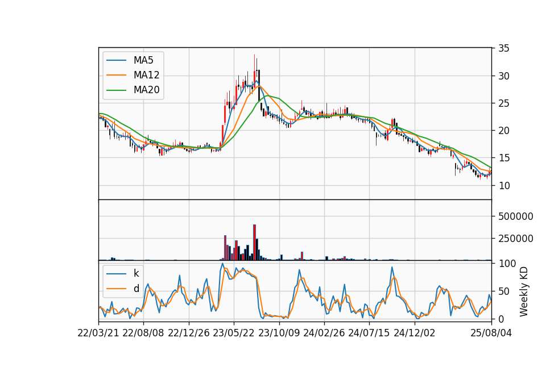Click the MA20 legend label
The height and width of the screenshot is (392, 546).
tap(146, 90)
